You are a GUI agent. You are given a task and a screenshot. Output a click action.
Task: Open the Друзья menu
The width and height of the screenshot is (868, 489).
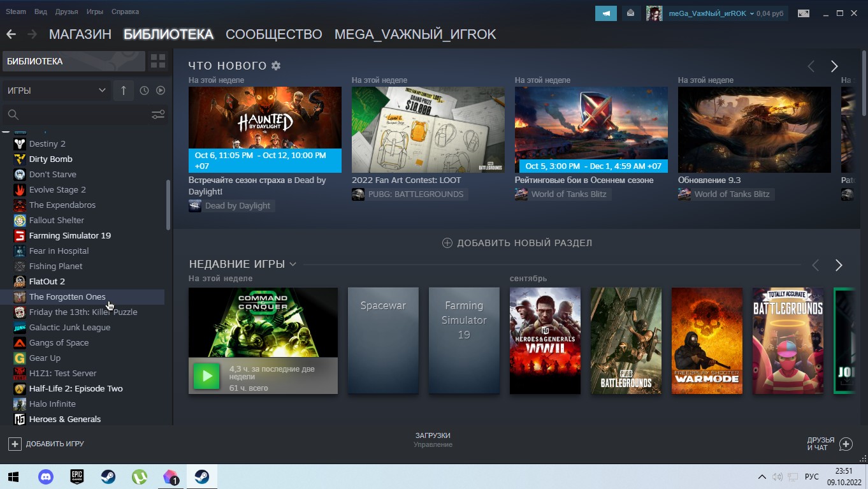click(x=66, y=11)
